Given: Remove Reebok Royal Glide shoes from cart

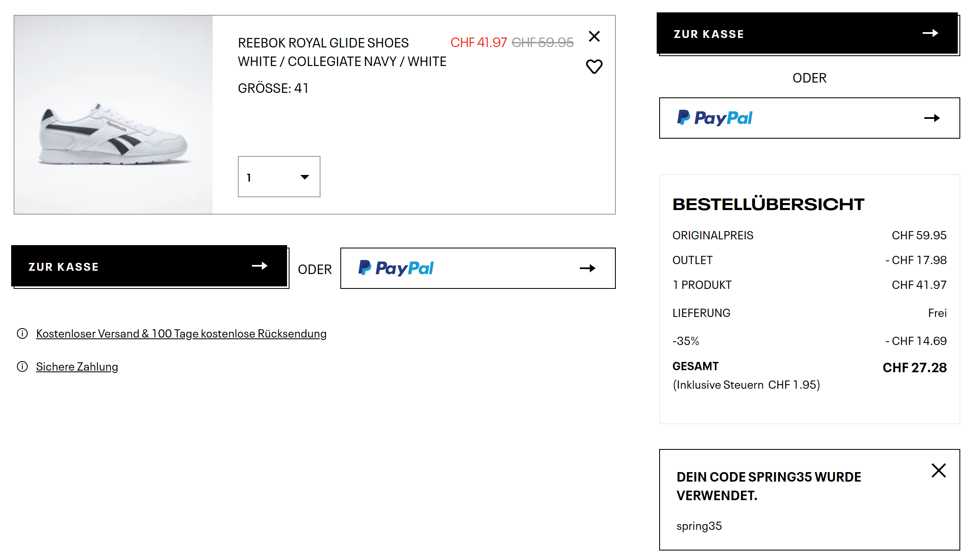Looking at the screenshot, I should (x=594, y=36).
